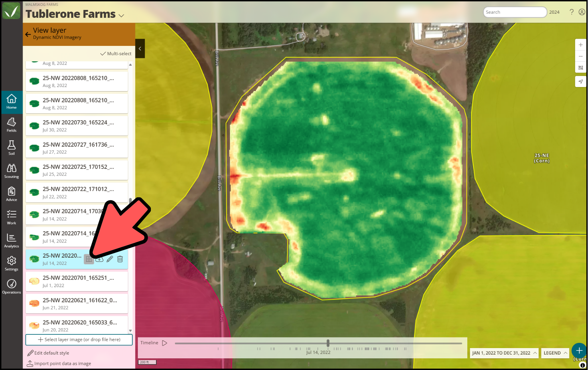This screenshot has height=370, width=588.
Task: Open the Advice section in sidebar
Action: (11, 194)
